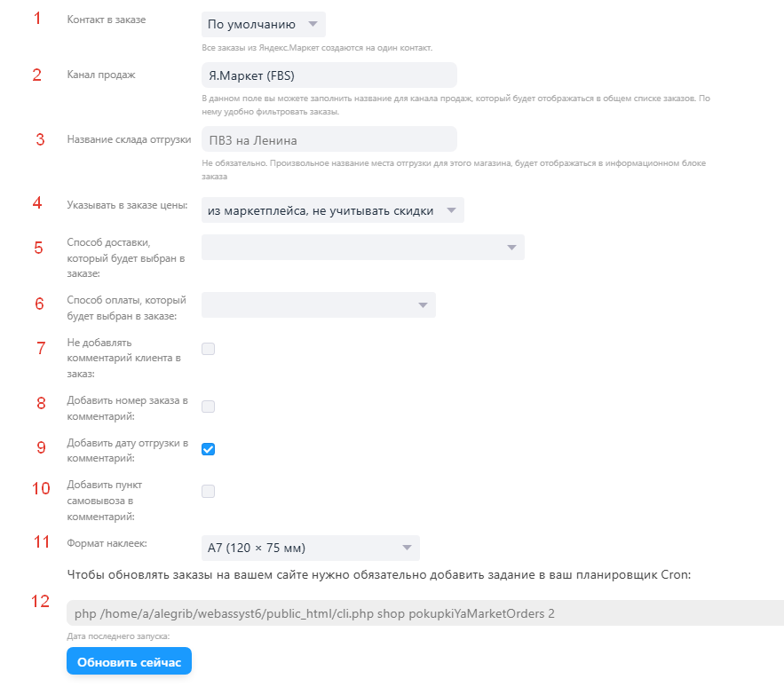Click the arrow icon of payment method selector
Screen dimensions: 784x687
click(x=423, y=305)
